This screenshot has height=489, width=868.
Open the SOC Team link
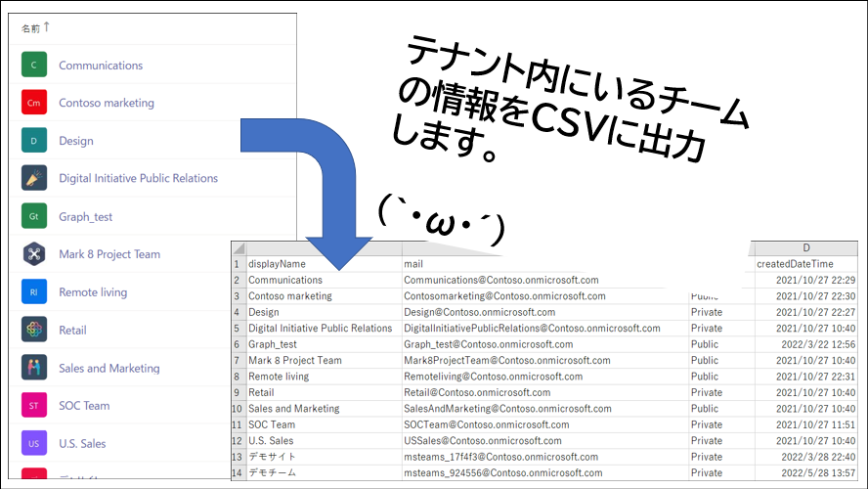(84, 406)
